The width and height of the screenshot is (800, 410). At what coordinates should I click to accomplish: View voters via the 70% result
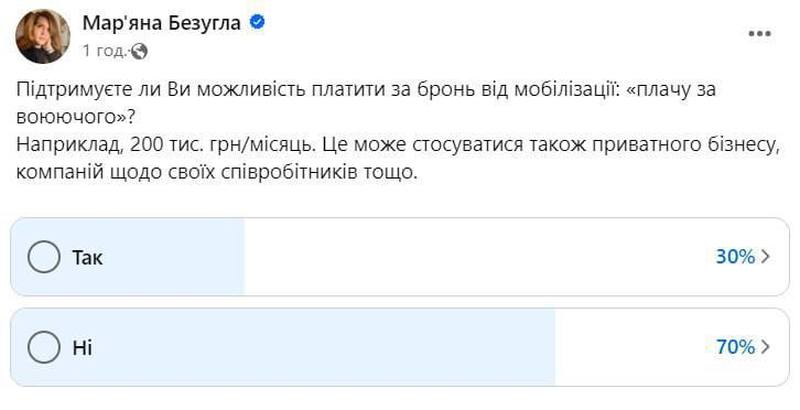click(735, 347)
